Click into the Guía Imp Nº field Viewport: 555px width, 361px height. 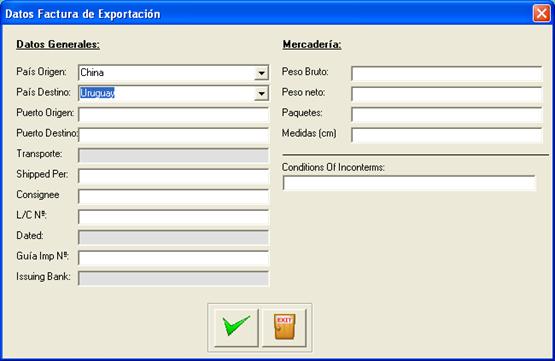coord(173,258)
